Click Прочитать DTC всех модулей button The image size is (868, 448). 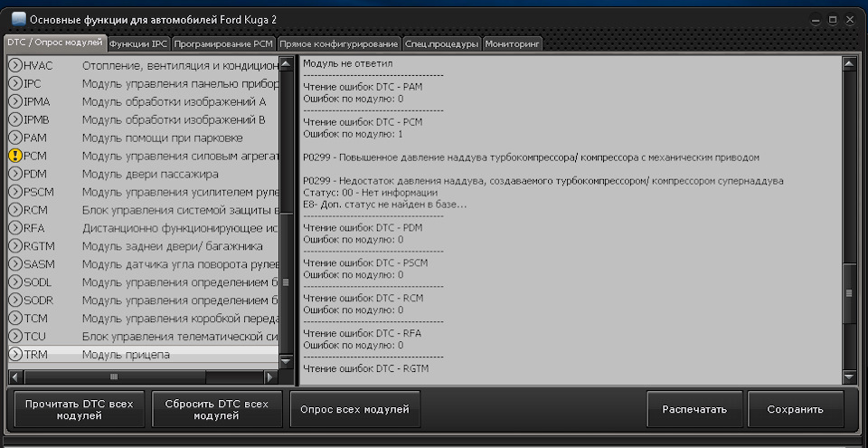[x=80, y=410]
